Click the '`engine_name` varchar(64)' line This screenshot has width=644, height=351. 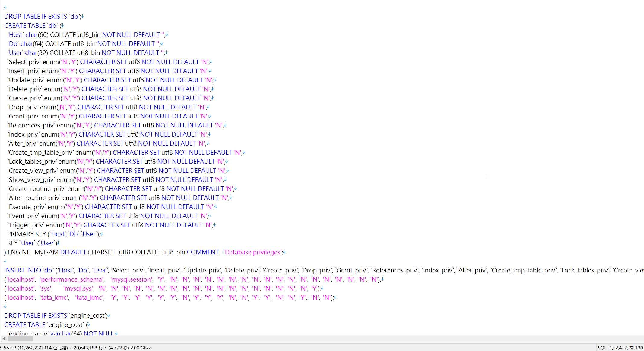click(x=60, y=333)
